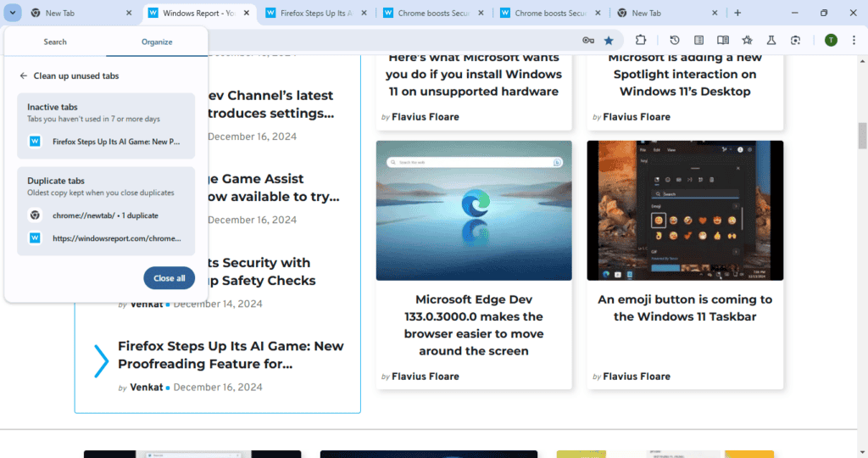
Task: Click the scrollbar up arrow
Action: [x=862, y=60]
